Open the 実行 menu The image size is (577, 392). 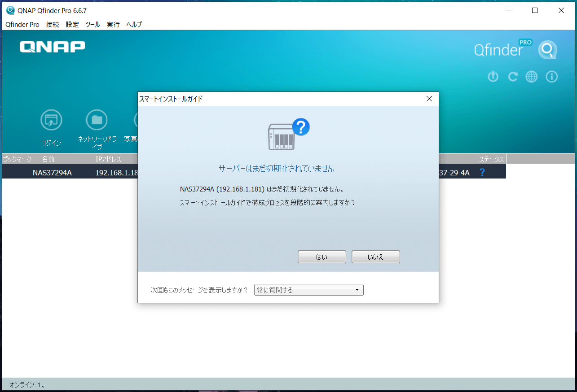pos(113,25)
